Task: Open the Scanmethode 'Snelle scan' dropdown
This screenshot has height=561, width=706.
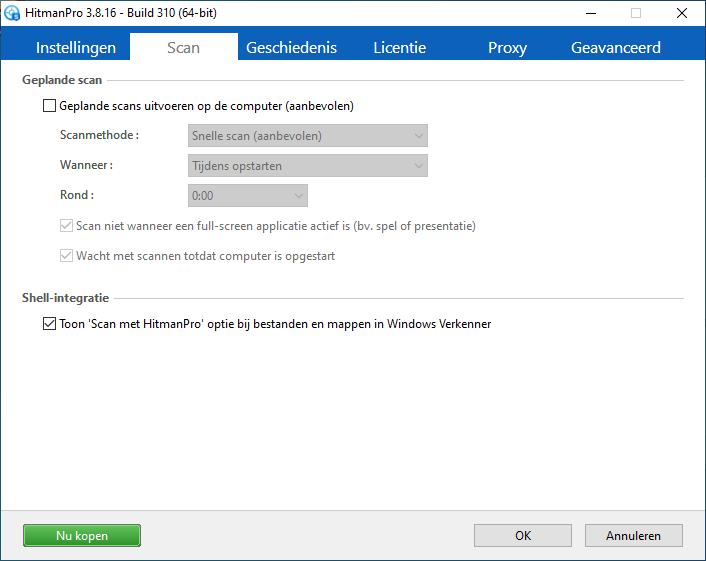Action: 308,136
